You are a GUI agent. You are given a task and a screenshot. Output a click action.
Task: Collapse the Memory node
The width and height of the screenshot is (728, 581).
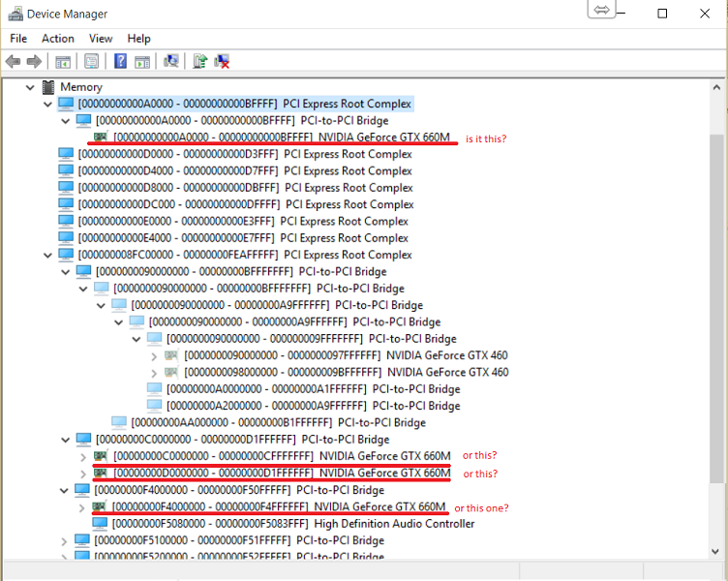[x=30, y=87]
